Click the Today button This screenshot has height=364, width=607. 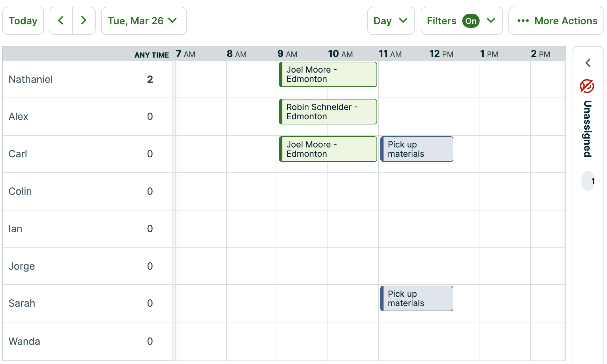[x=23, y=20]
